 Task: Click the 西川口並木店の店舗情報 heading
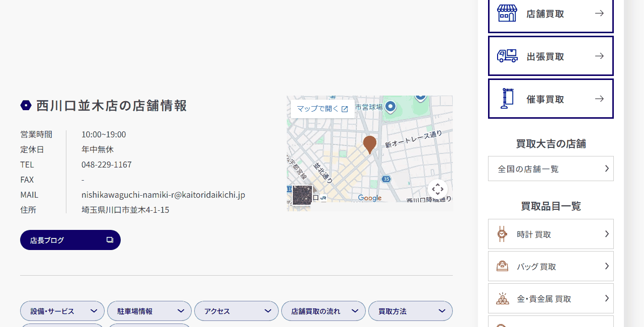[112, 105]
